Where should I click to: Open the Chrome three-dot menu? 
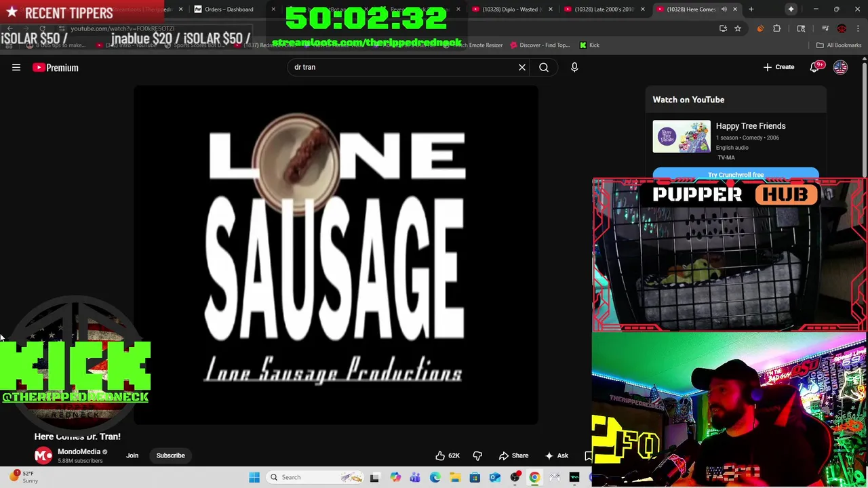858,28
